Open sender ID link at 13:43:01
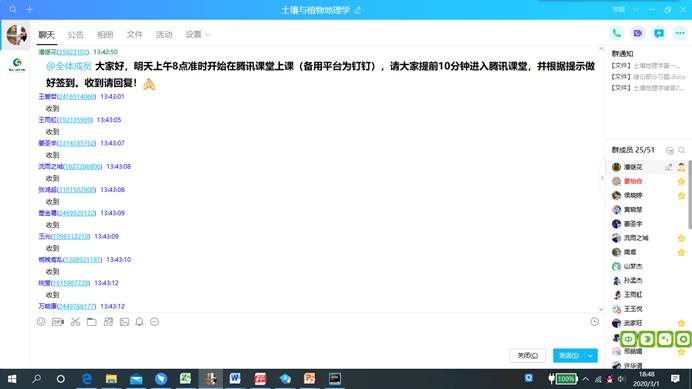 point(76,96)
